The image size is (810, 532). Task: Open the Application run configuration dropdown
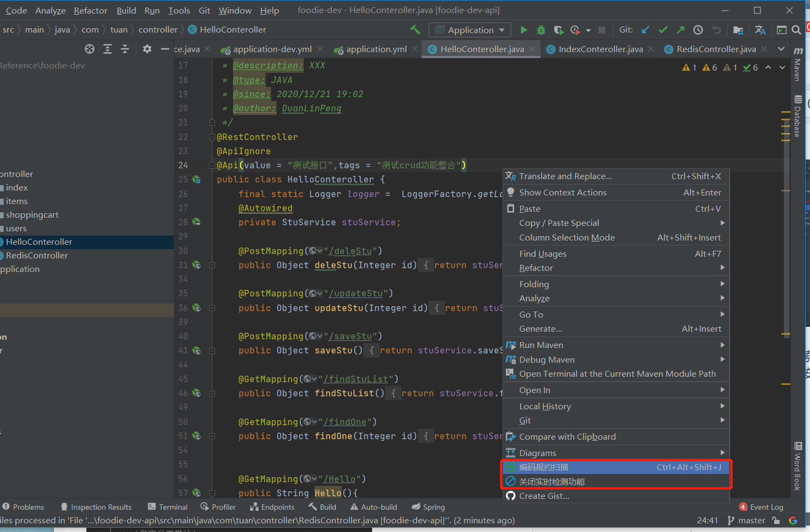coord(470,30)
